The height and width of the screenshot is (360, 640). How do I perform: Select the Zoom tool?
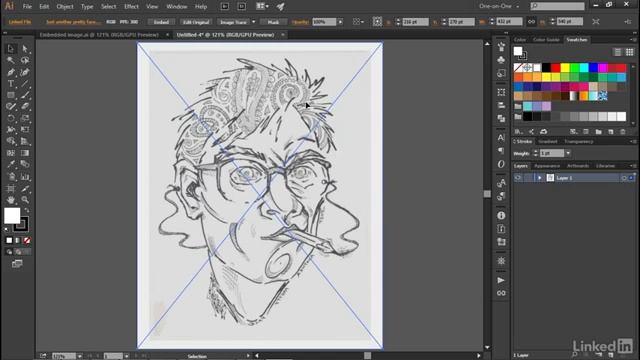coord(25,200)
